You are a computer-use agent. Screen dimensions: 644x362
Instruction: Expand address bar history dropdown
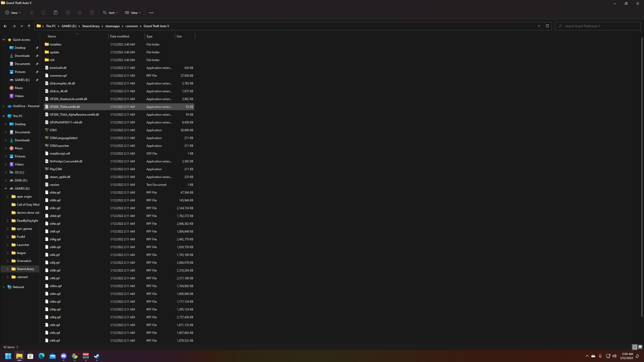[539, 26]
